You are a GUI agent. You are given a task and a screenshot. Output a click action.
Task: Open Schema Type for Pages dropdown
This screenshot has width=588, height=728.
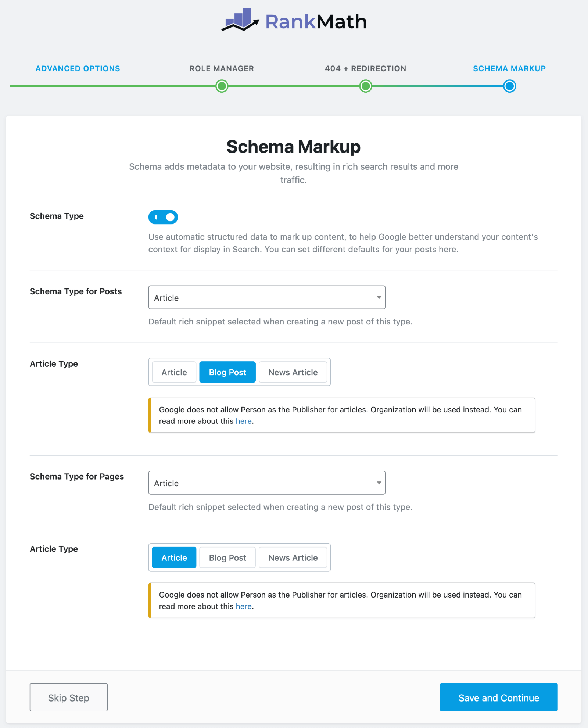click(x=267, y=483)
